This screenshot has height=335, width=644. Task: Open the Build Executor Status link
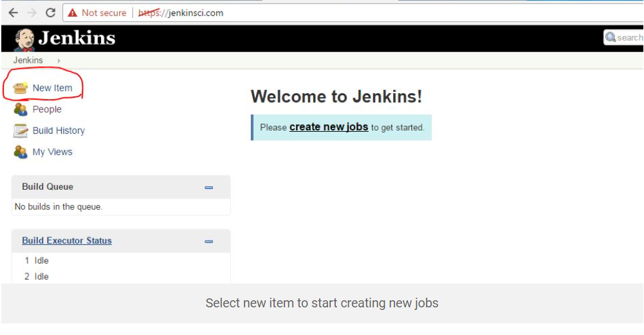coord(67,240)
